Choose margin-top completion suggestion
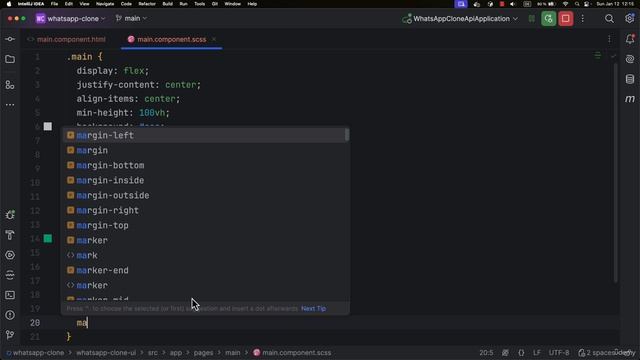640x360 pixels. [204, 226]
